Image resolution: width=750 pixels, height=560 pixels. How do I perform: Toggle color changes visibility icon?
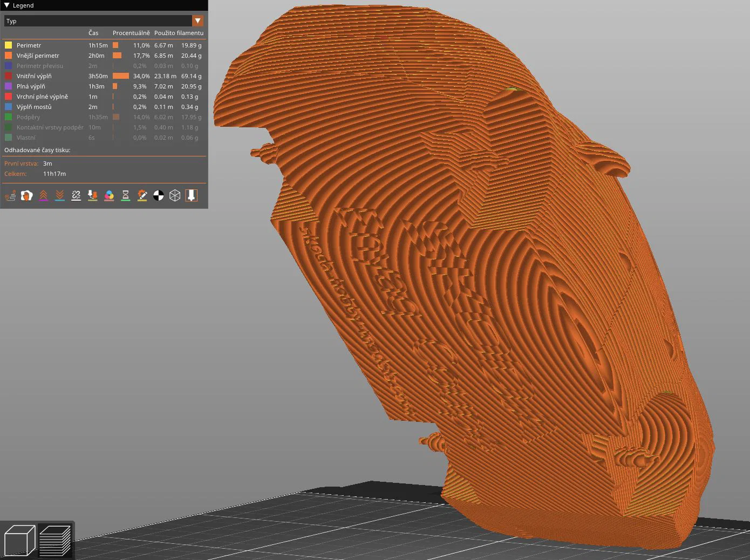[x=109, y=195]
